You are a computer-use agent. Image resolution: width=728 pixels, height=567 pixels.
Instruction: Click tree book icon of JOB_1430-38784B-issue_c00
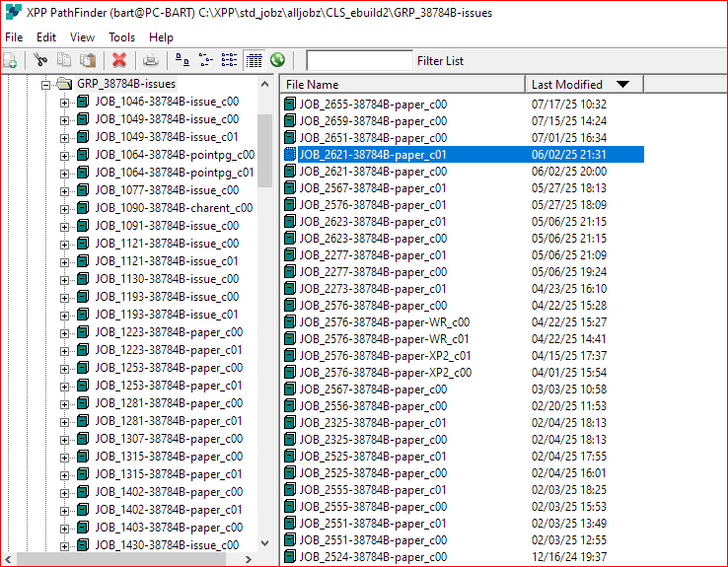click(83, 544)
